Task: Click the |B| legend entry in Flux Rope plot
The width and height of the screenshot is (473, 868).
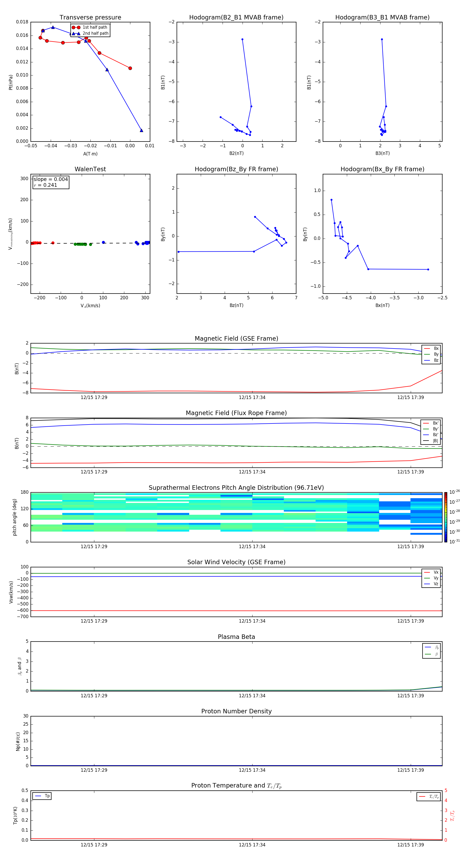Action: 431,441
